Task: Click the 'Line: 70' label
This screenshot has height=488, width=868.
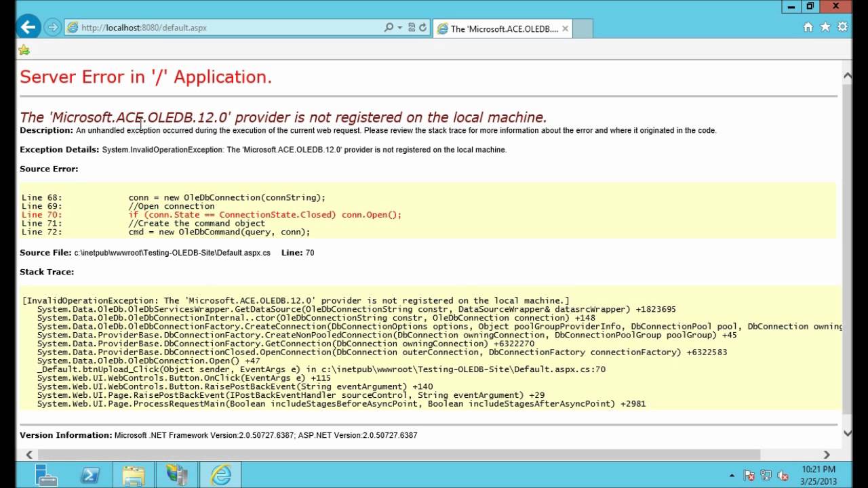Action: 298,253
